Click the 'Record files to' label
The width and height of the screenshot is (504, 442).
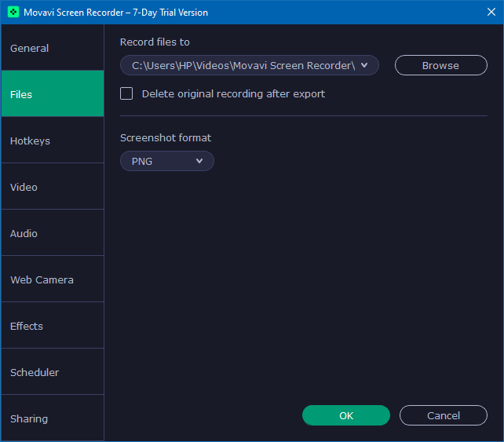[x=155, y=42]
